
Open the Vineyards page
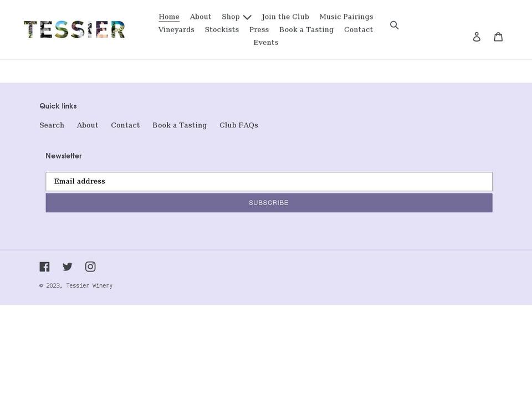(176, 29)
